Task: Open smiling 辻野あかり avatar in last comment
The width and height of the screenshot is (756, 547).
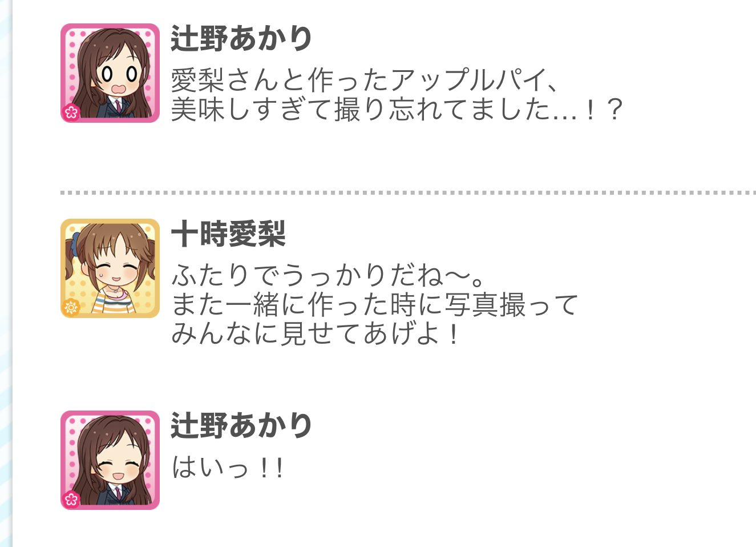Action: pyautogui.click(x=110, y=460)
